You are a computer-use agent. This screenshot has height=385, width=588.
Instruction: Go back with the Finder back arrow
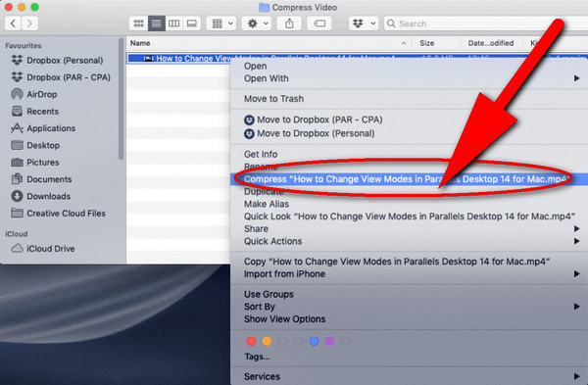coord(13,24)
